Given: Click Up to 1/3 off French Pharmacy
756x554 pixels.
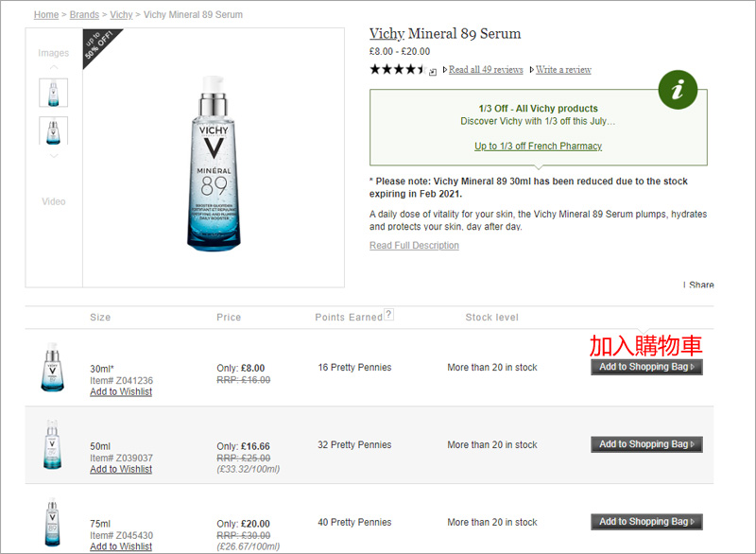Looking at the screenshot, I should [538, 147].
